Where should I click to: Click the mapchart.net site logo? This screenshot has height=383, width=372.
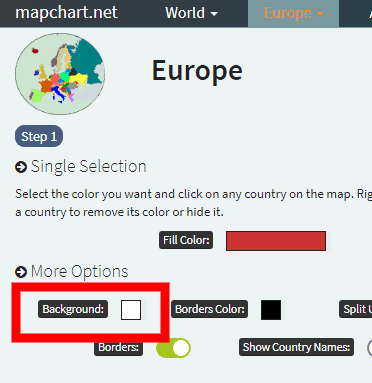pyautogui.click(x=66, y=13)
